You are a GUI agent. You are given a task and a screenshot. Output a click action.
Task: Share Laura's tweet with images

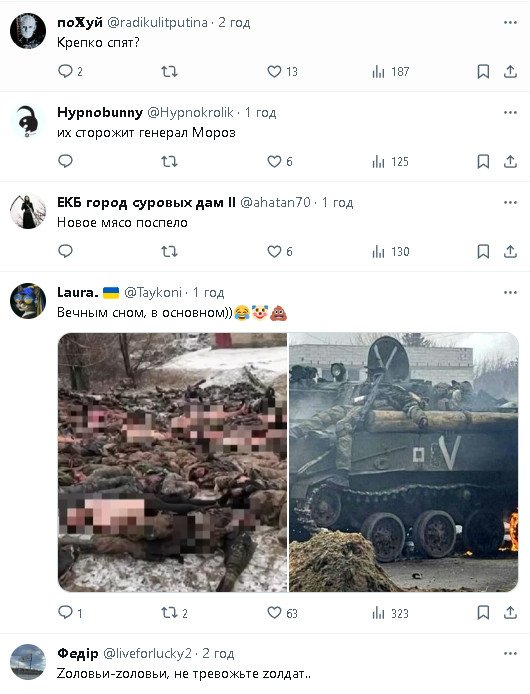click(510, 613)
